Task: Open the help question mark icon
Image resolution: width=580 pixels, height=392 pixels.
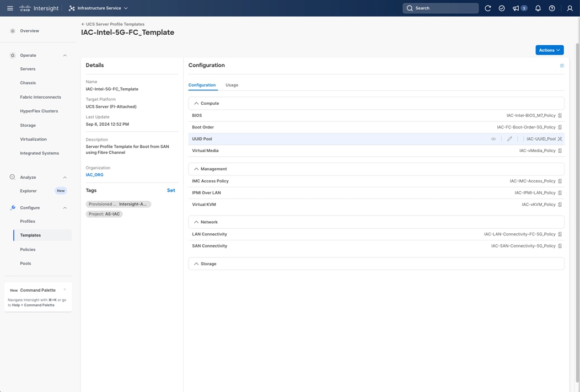Action: pos(552,8)
